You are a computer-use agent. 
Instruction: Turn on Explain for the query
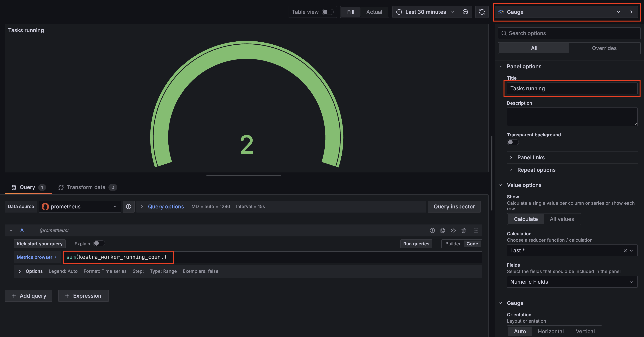click(99, 244)
